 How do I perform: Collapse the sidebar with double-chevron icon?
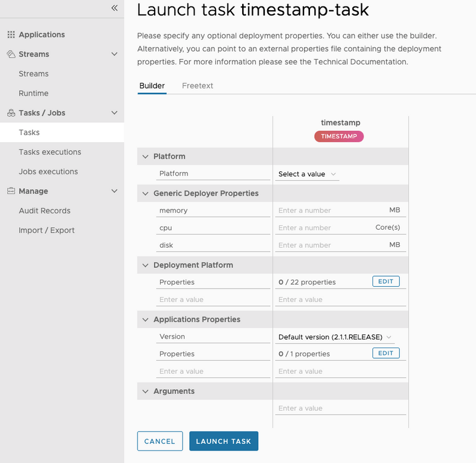click(114, 8)
